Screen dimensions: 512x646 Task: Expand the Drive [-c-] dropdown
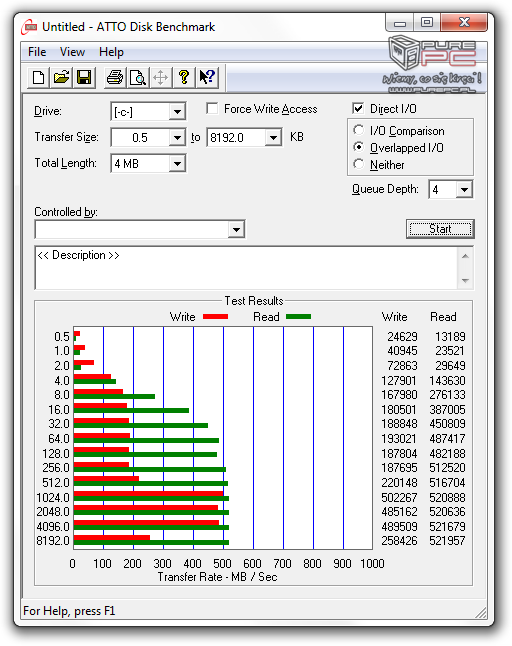177,112
